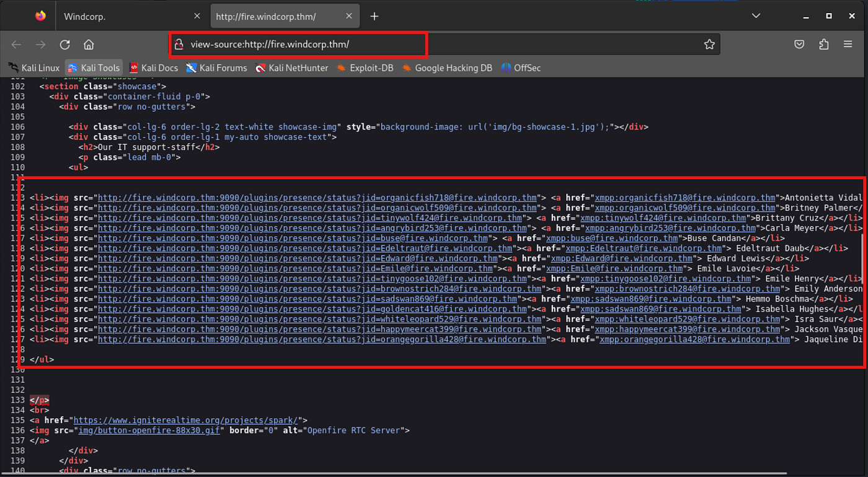Open the sadswan869 presence status URL

click(x=308, y=299)
